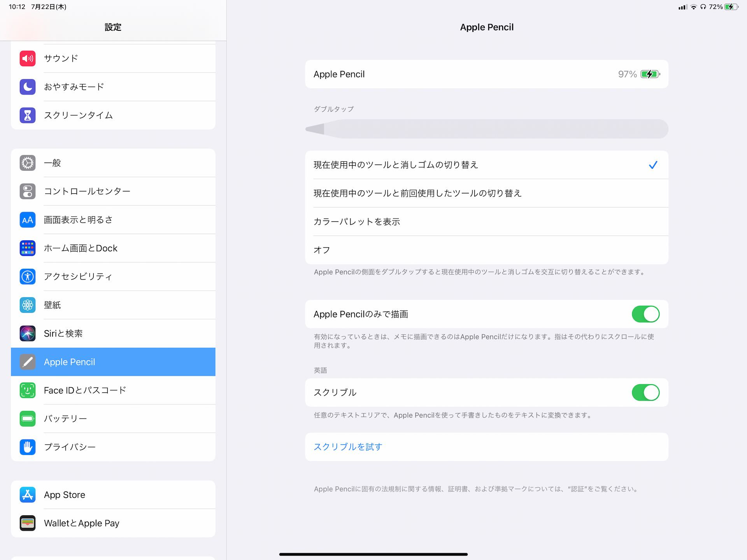
Task: Open Face IDとパスコード settings
Action: (x=113, y=390)
